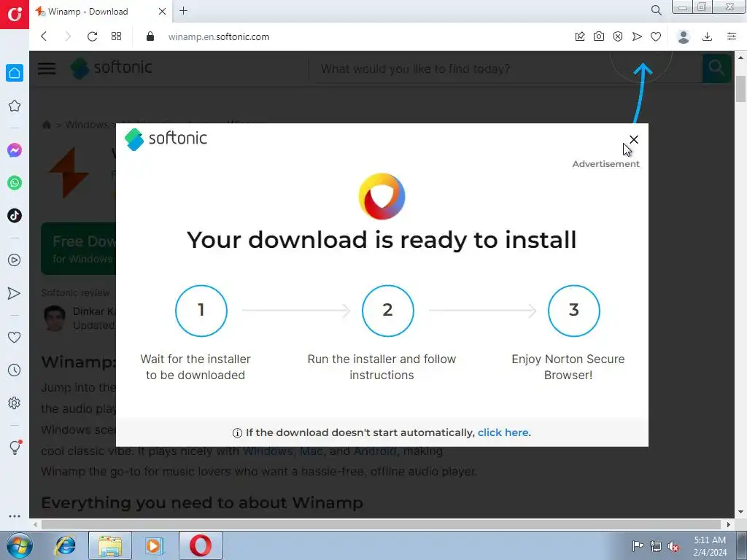Open Settings gear in sidebar
The image size is (747, 560).
point(15,402)
